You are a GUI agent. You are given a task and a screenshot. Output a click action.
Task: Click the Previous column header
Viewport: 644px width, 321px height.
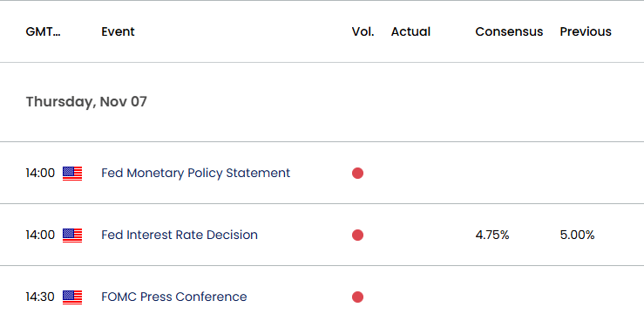586,31
